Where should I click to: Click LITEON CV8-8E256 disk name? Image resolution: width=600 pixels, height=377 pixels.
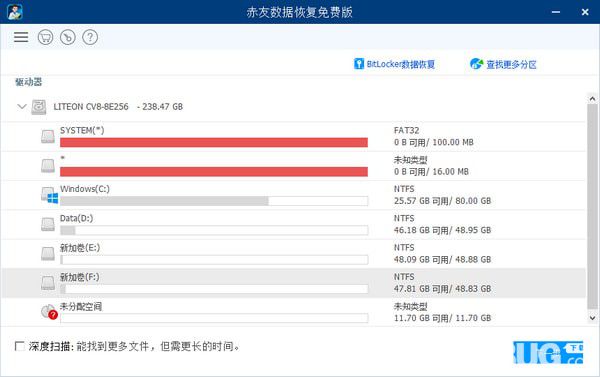click(91, 107)
